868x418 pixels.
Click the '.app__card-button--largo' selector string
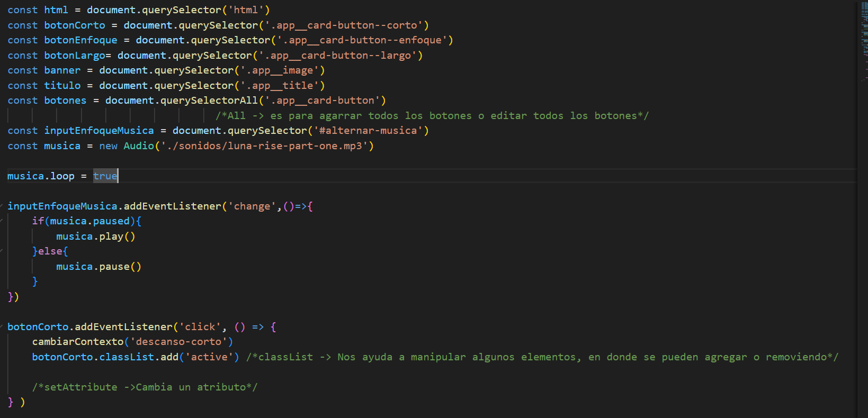337,56
